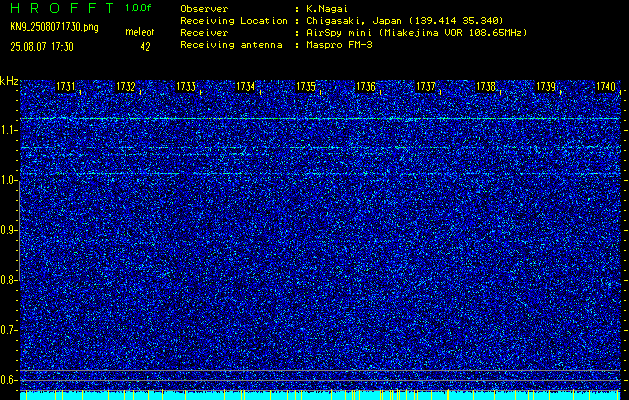The height and width of the screenshot is (400, 629).
Task: Click the 0.6 kHz axis label
Action: point(8,380)
